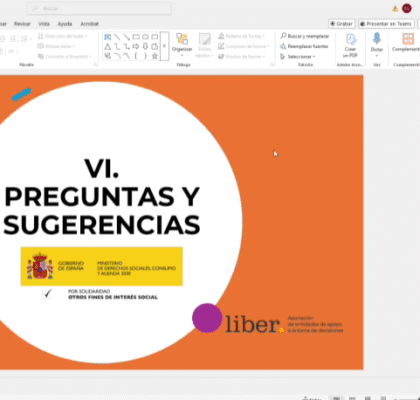This screenshot has height=400, width=420.
Task: Click Buscar y reemplazar
Action: 305,36
